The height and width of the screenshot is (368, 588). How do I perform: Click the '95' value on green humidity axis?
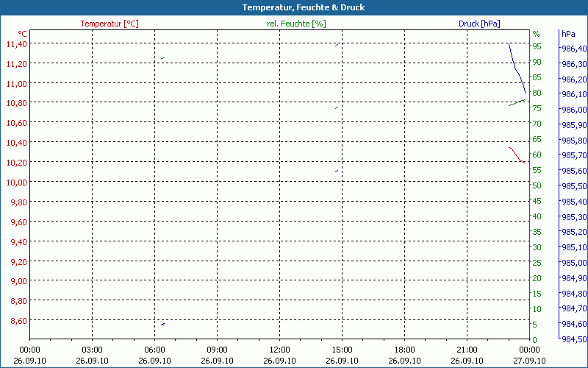(537, 46)
